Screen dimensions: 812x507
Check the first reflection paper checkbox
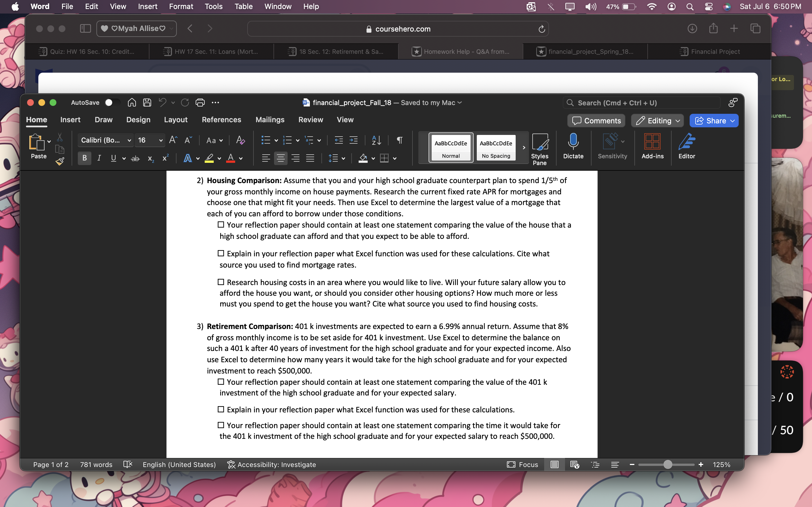[x=221, y=225]
